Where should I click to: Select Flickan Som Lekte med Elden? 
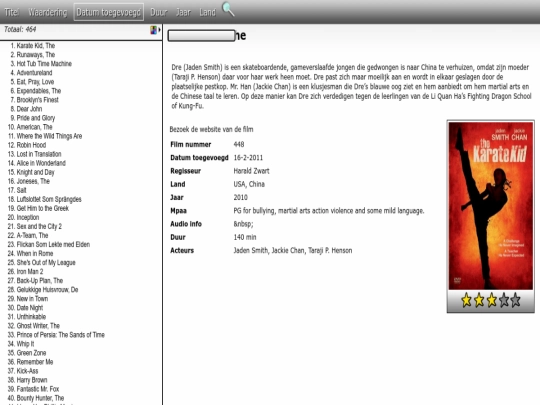(x=53, y=245)
